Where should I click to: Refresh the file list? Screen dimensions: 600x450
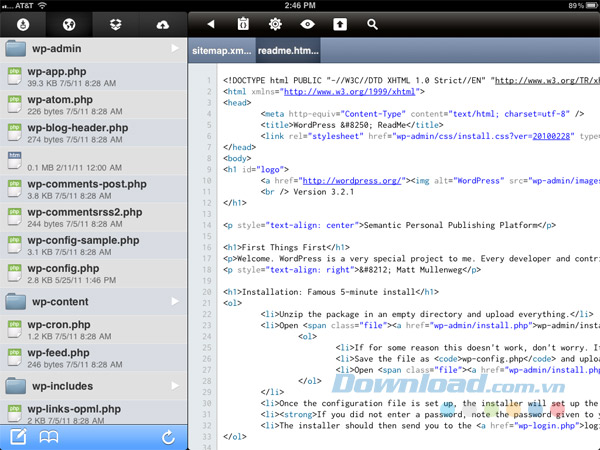coord(168,437)
